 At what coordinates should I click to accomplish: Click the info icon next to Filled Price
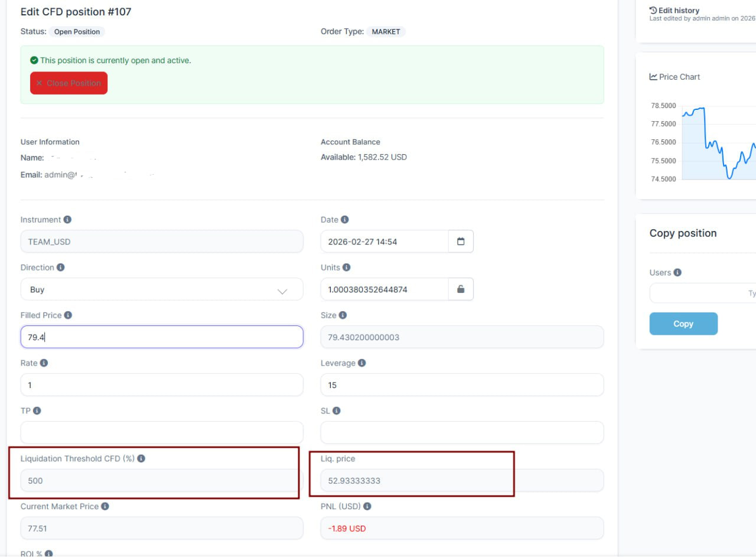click(68, 315)
